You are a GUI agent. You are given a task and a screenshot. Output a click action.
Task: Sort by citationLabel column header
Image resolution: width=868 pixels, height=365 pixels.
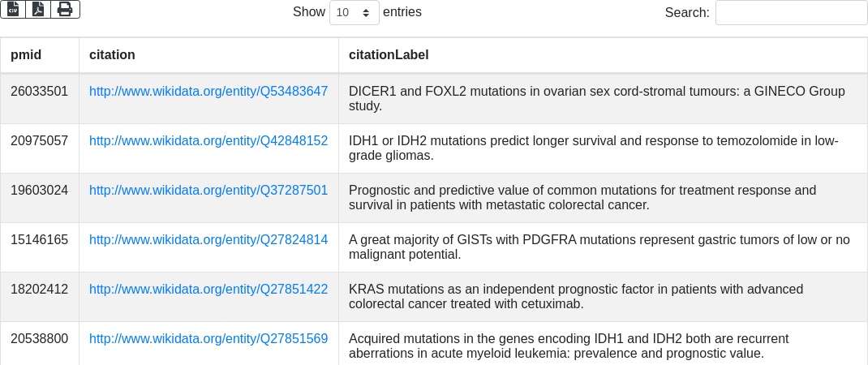coord(389,55)
